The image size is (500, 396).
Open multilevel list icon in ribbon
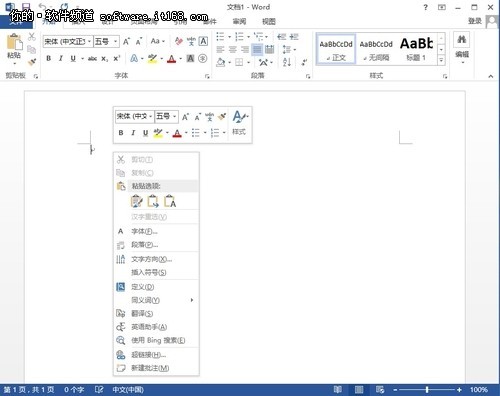(x=258, y=36)
